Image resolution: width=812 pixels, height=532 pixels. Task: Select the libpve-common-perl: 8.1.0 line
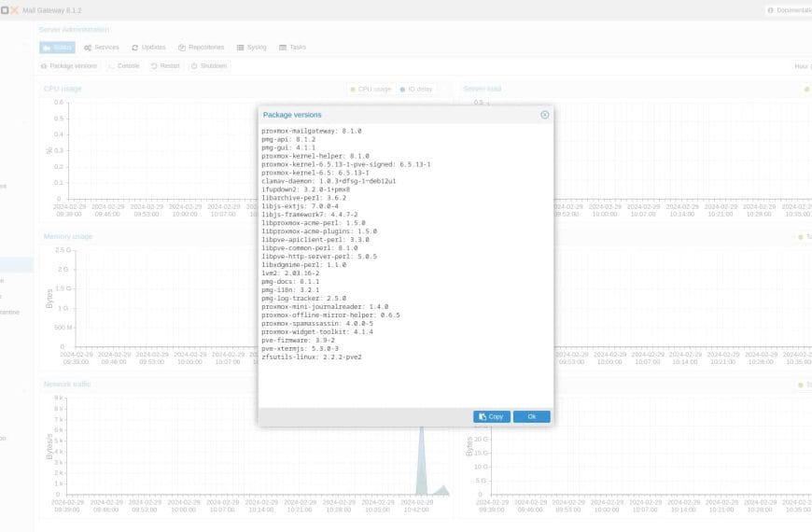click(x=310, y=248)
